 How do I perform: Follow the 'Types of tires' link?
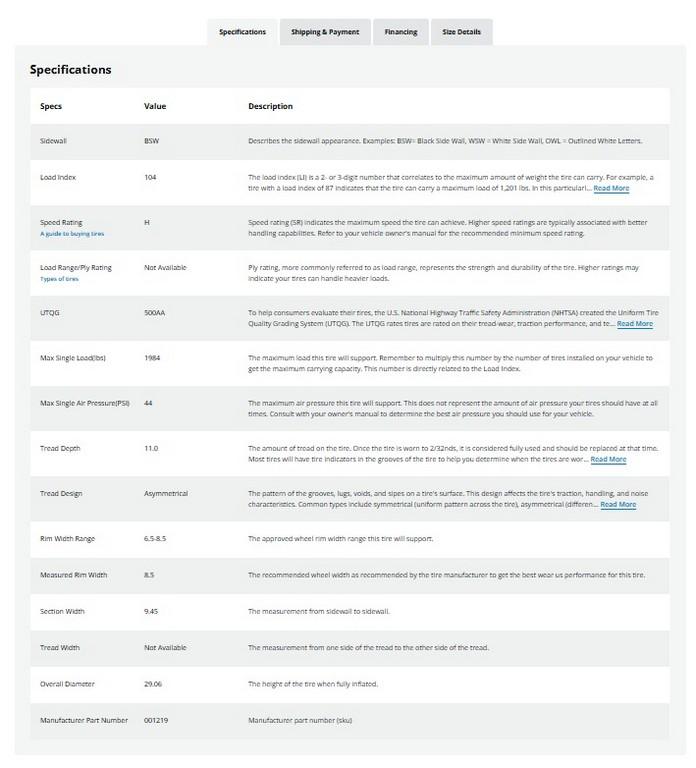59,279
